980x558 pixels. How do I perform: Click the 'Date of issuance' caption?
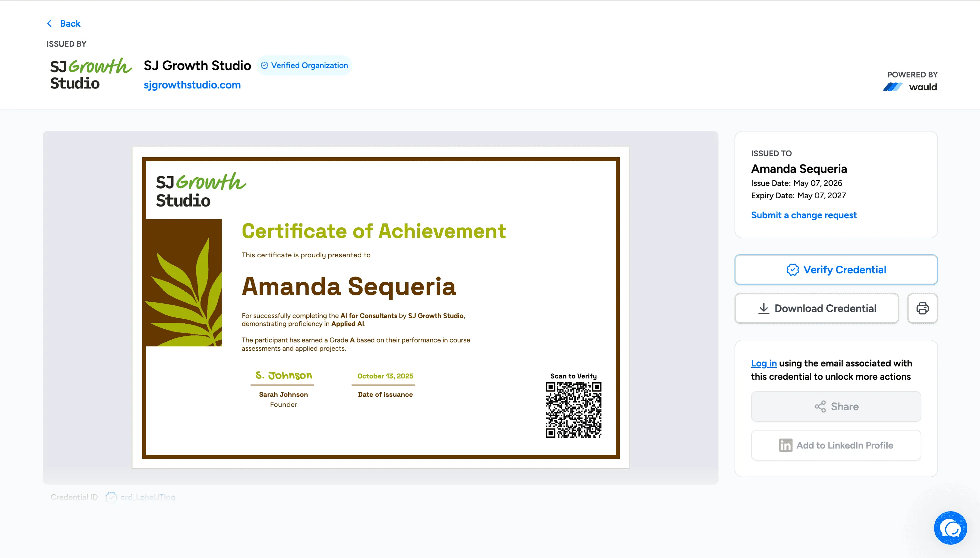pos(385,394)
